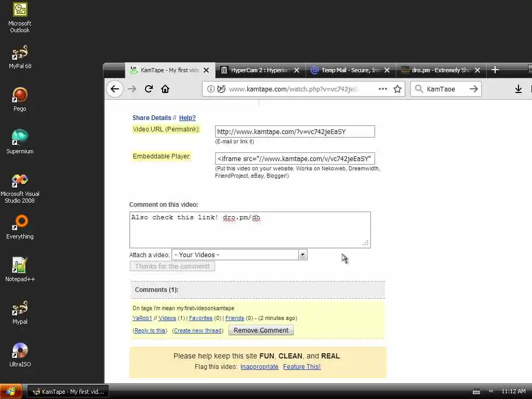Image resolution: width=532 pixels, height=399 pixels.
Task: Click the browser forward arrow
Action: point(132,89)
